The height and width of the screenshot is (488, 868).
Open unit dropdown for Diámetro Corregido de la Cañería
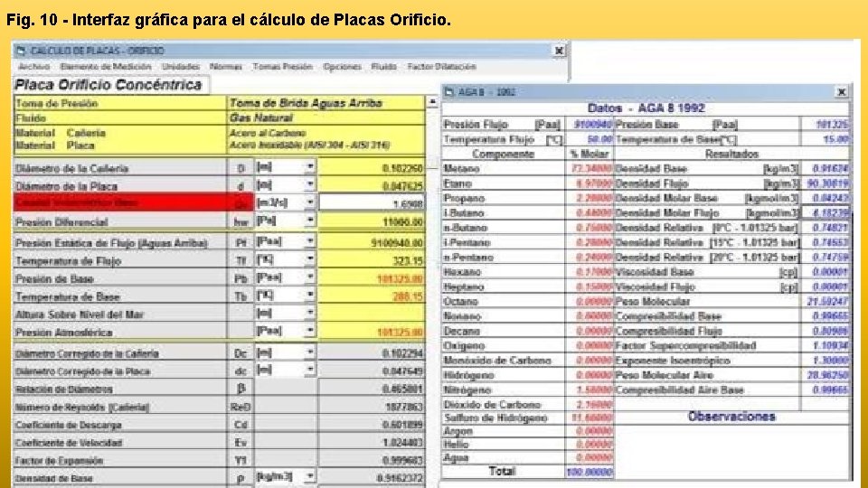point(310,352)
